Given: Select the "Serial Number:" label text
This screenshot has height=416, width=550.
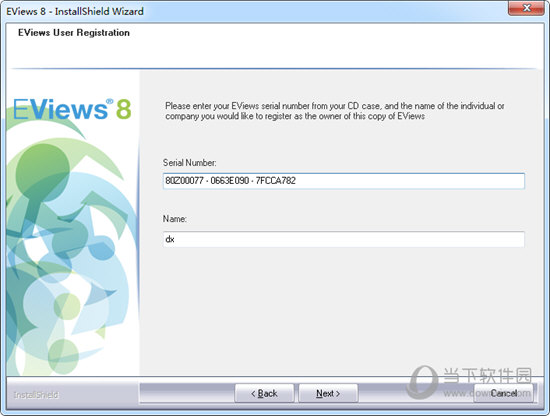Looking at the screenshot, I should click(x=190, y=163).
